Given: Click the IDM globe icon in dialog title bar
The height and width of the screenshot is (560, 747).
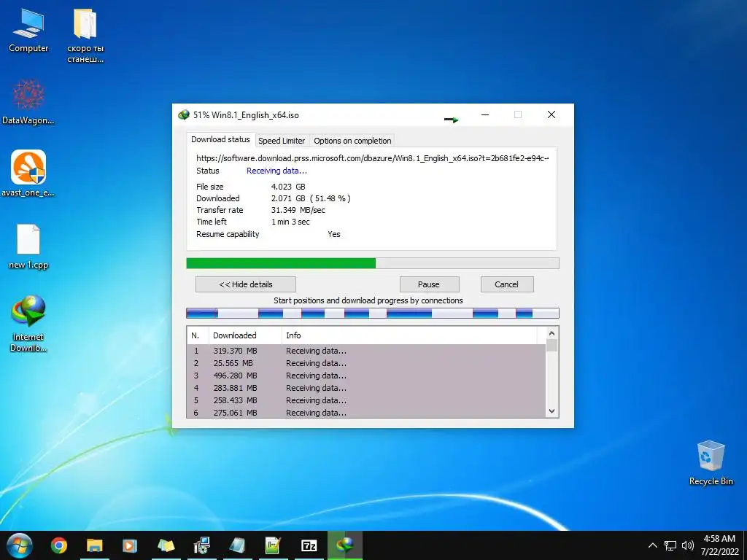Looking at the screenshot, I should click(183, 114).
